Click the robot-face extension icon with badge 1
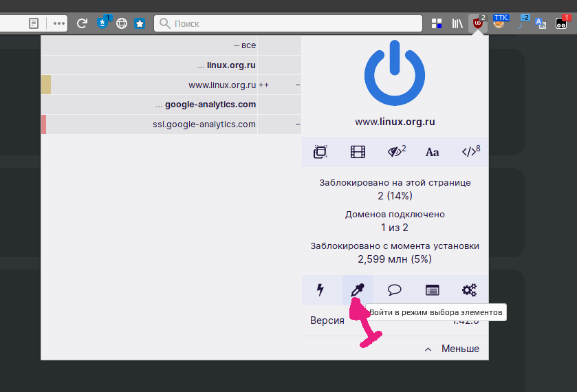Viewport: 577px width, 392px height. [561, 23]
